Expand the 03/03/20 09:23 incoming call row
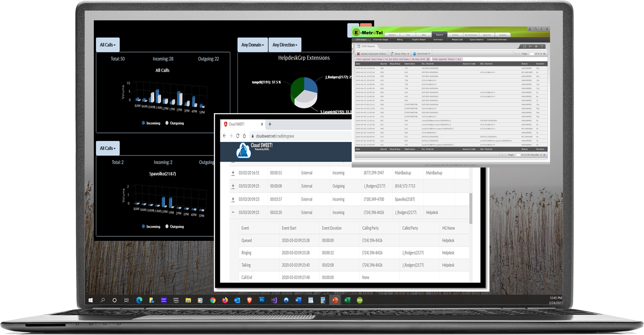This screenshot has height=335, width=644. point(233,199)
